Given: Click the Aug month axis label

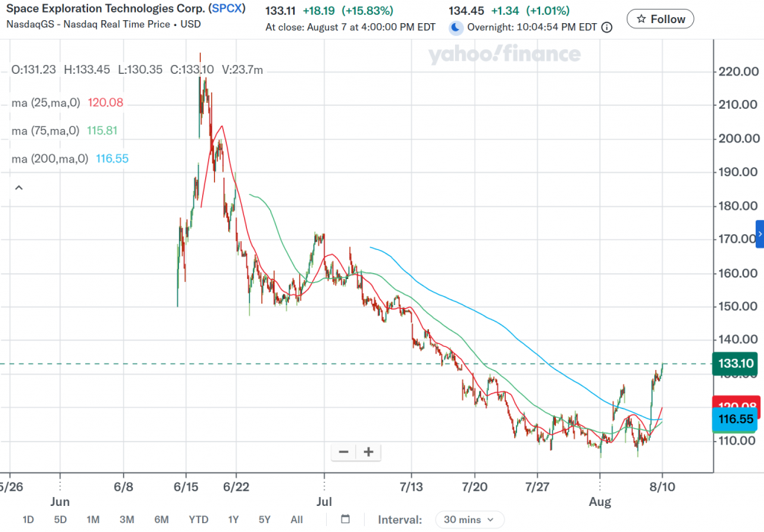Looking at the screenshot, I should [600, 502].
